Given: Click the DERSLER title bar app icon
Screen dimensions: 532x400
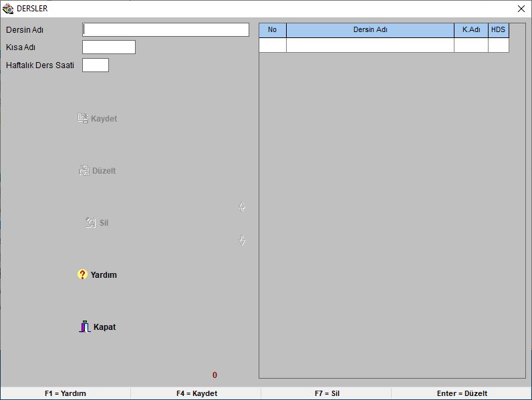Looking at the screenshot, I should tap(8, 9).
